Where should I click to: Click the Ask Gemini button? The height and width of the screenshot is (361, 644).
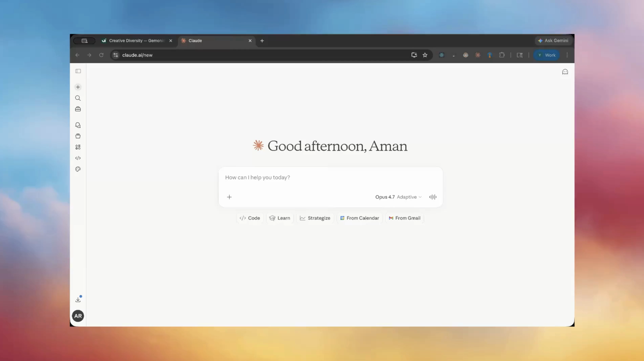pyautogui.click(x=553, y=40)
